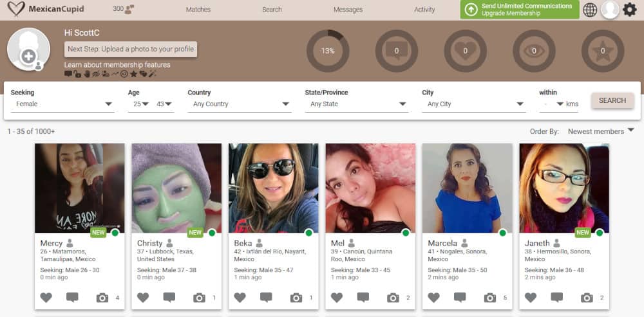Click Upgrade Membership green button
Screen dimensions: 644x317
(520, 10)
